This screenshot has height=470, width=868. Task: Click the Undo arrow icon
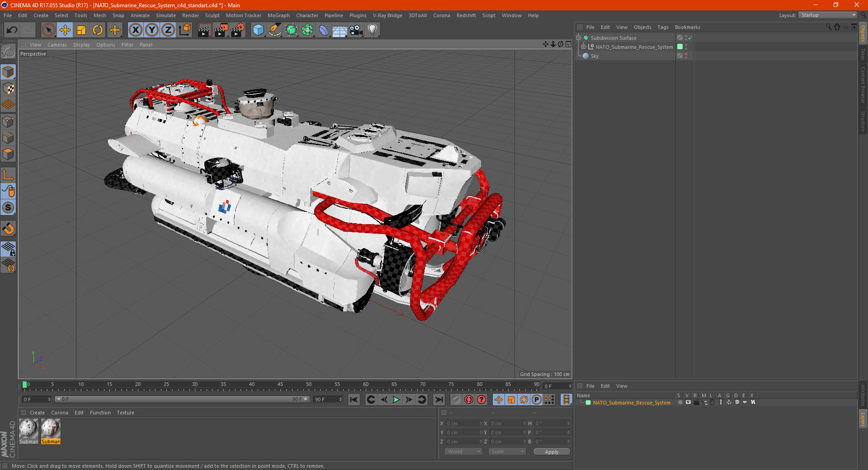12,30
